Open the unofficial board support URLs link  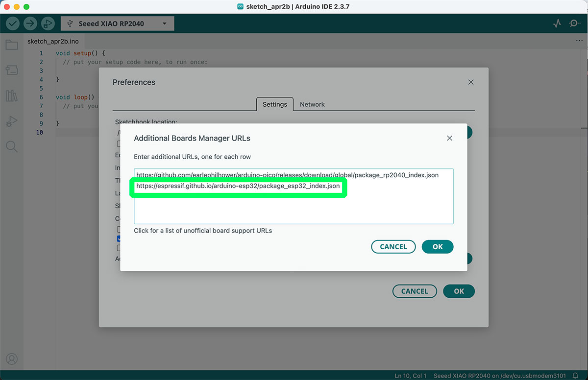click(x=203, y=230)
